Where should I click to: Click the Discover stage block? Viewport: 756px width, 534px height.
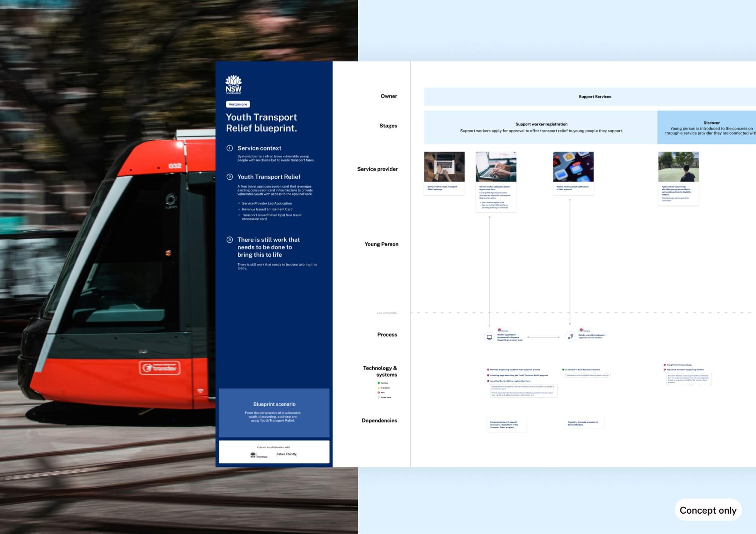coord(706,127)
